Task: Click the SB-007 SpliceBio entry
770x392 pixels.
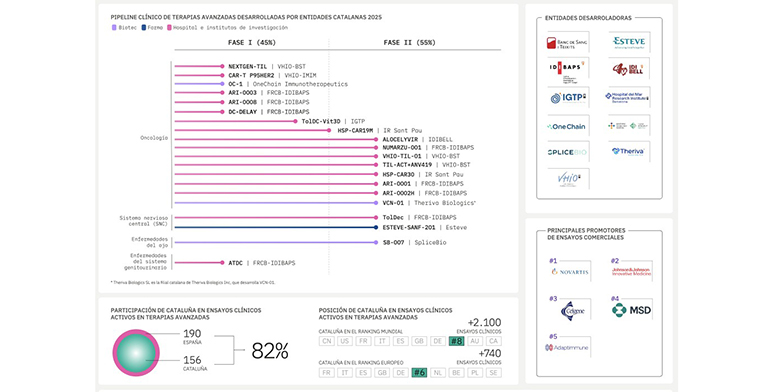Action: (414, 243)
